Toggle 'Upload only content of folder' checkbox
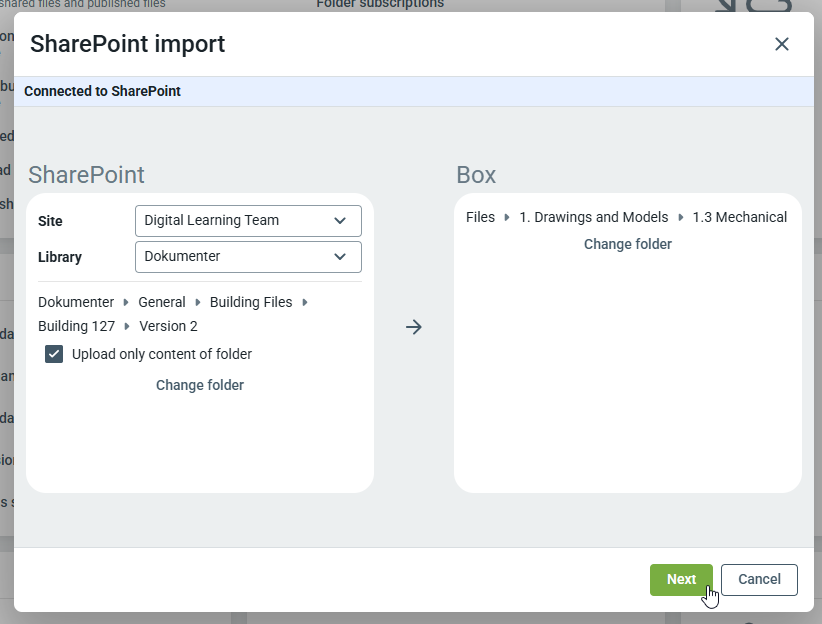The image size is (822, 624). (x=54, y=354)
